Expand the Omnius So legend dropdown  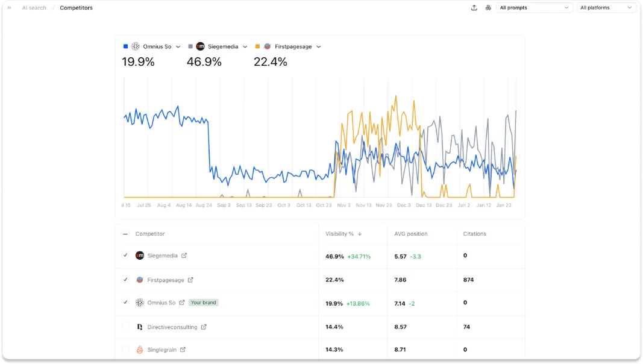click(178, 46)
